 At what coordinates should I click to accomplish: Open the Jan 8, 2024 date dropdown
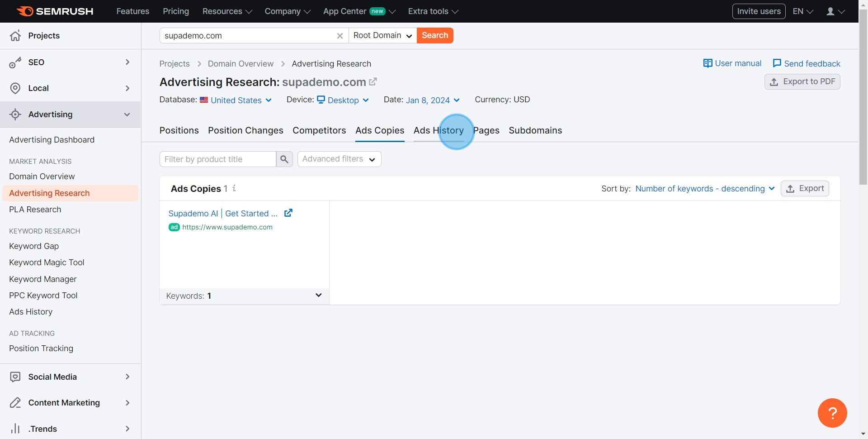tap(433, 100)
